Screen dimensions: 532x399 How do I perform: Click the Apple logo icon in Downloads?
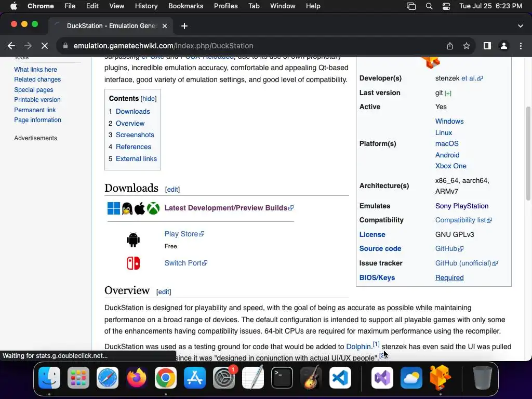[139, 208]
